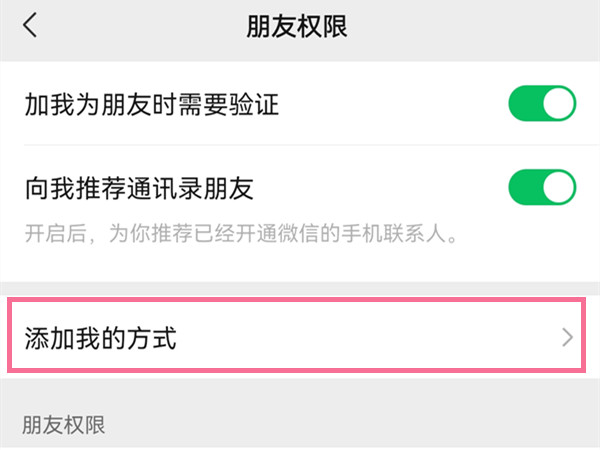Click the 朋友权限 page title
The width and height of the screenshot is (600, 450).
pos(297,27)
